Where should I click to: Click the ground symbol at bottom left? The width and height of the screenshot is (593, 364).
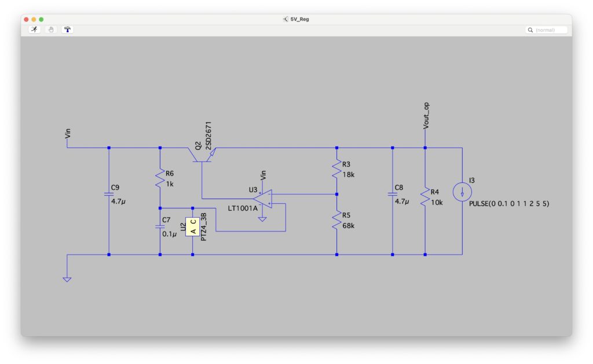coord(67,278)
